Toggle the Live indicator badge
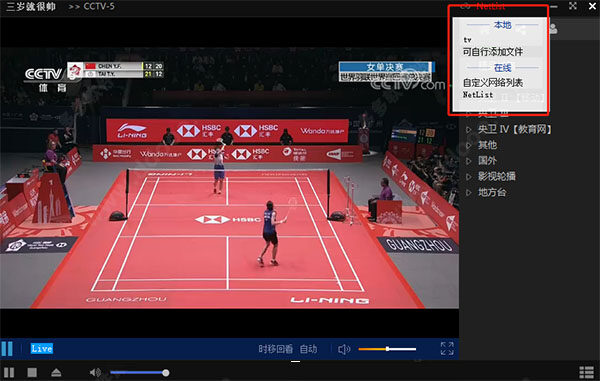This screenshot has width=600, height=381. (42, 348)
